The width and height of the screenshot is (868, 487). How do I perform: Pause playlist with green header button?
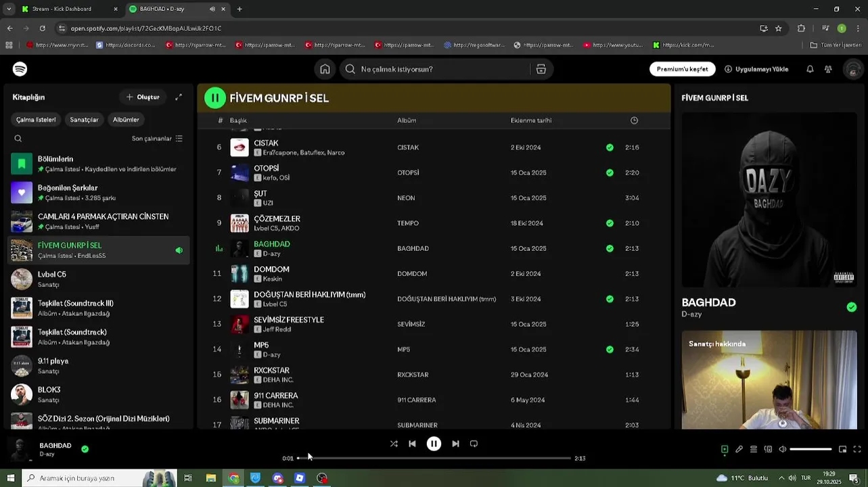pyautogui.click(x=215, y=98)
